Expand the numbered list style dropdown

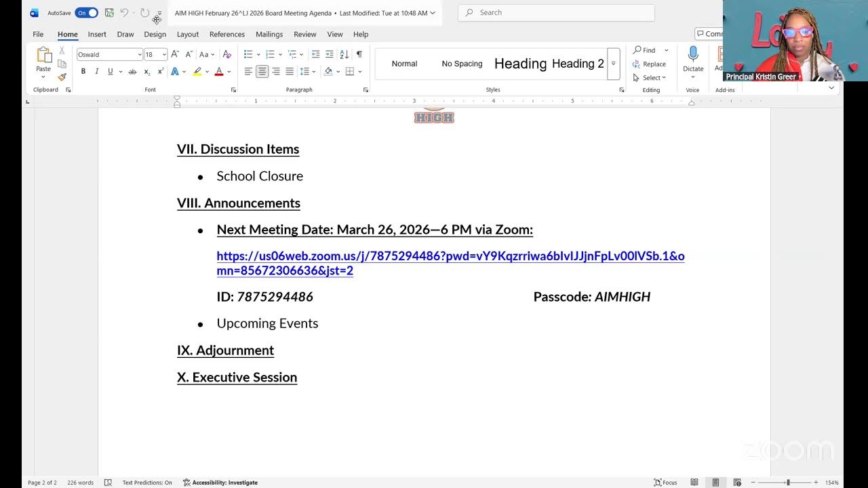coord(280,54)
